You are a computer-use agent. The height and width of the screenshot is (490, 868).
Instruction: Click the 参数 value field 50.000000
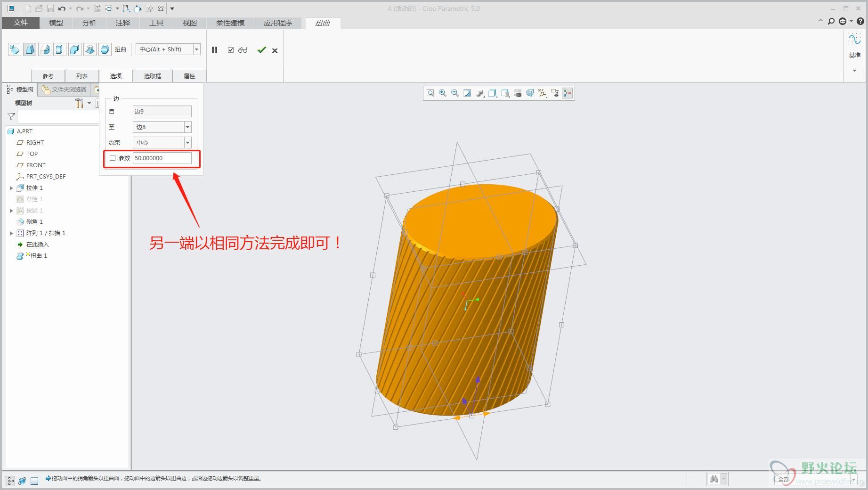(162, 158)
